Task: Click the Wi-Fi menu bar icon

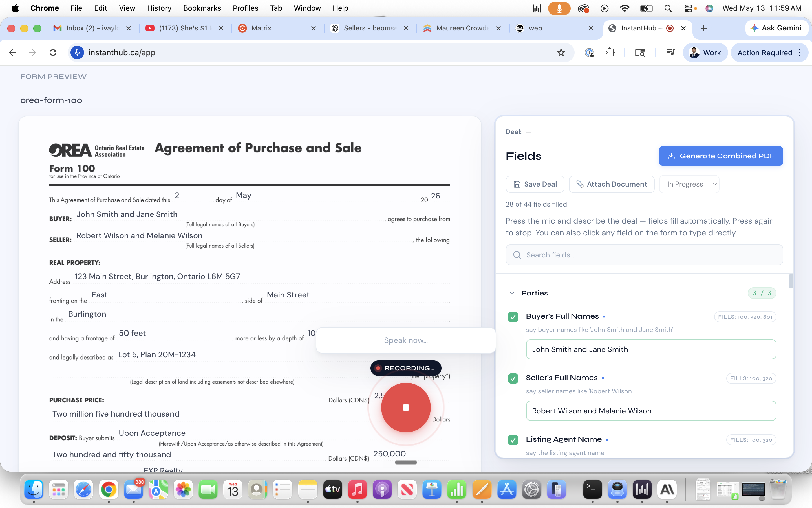Action: [625, 8]
